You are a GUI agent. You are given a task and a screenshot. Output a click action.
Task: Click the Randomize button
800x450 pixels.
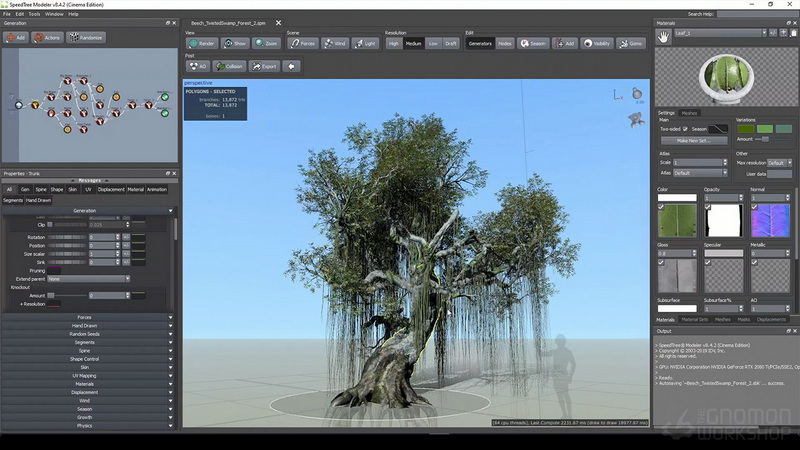(86, 37)
